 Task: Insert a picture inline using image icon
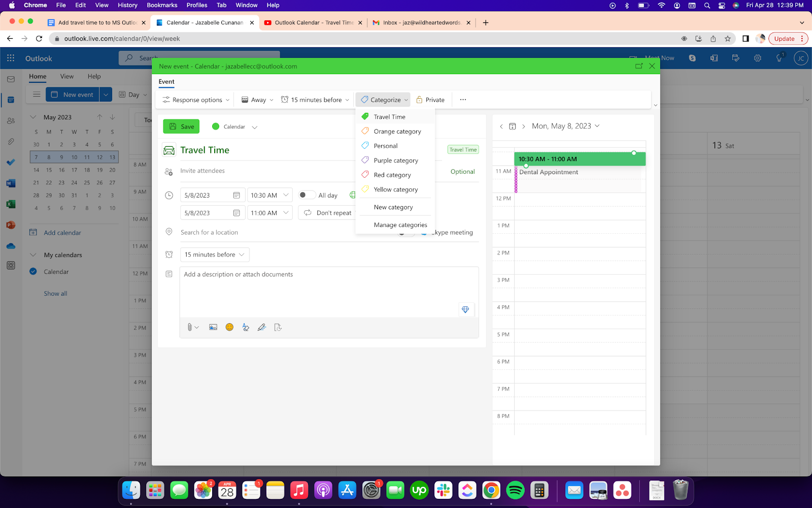[213, 327]
